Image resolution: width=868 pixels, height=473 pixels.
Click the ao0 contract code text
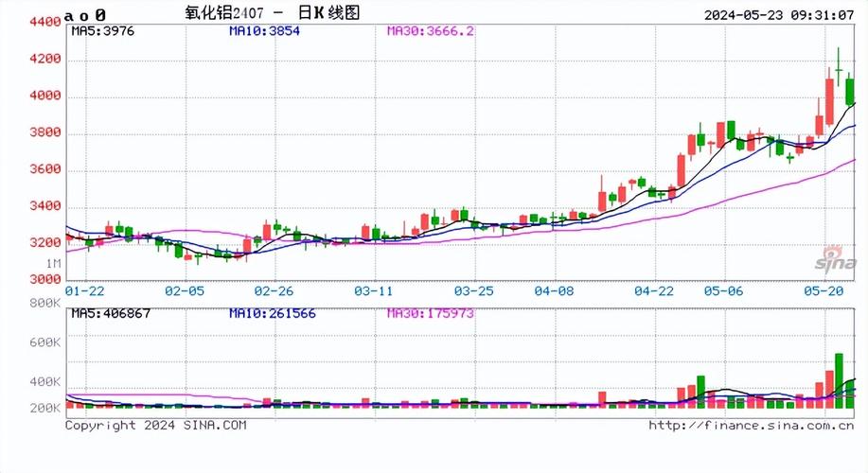pyautogui.click(x=84, y=15)
